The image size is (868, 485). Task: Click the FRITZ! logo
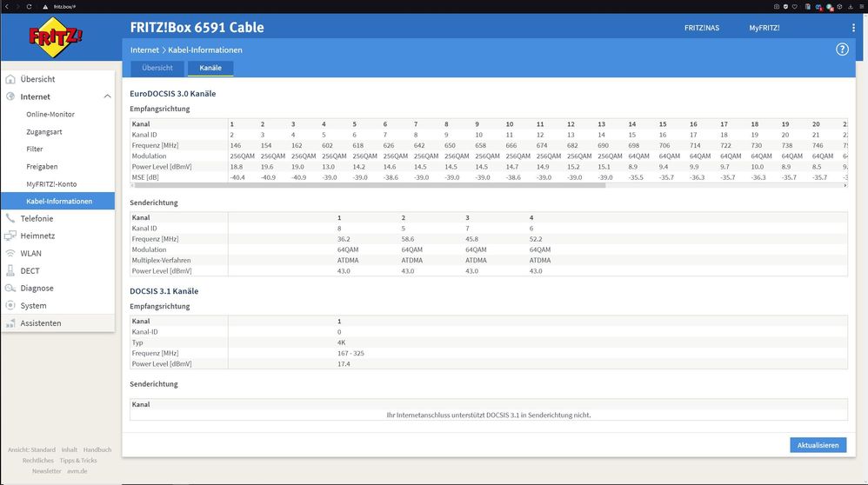point(55,37)
